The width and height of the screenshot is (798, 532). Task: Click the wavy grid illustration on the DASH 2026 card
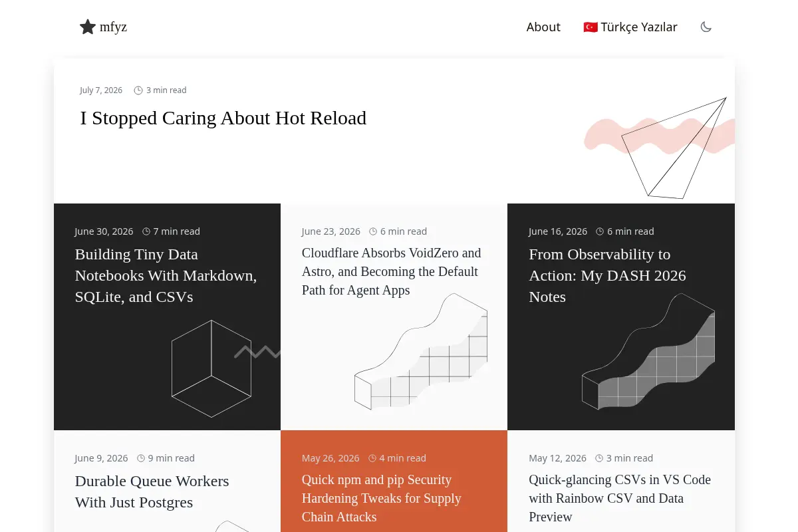648,351
